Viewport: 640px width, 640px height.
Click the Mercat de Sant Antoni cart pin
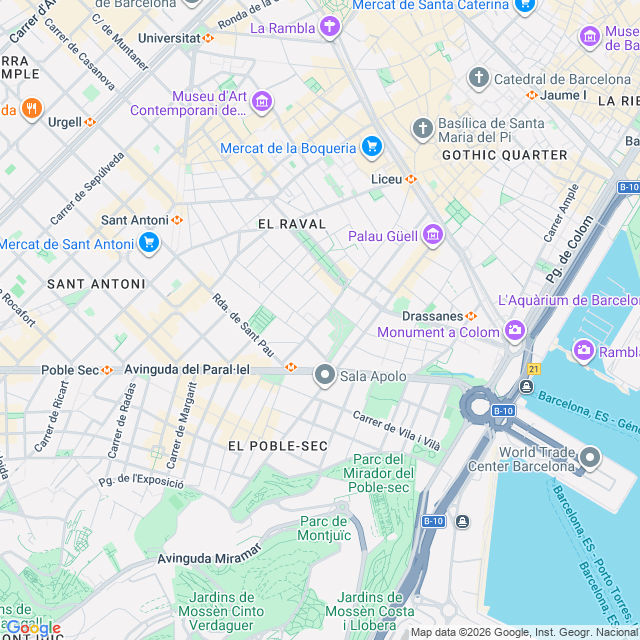[x=149, y=243]
